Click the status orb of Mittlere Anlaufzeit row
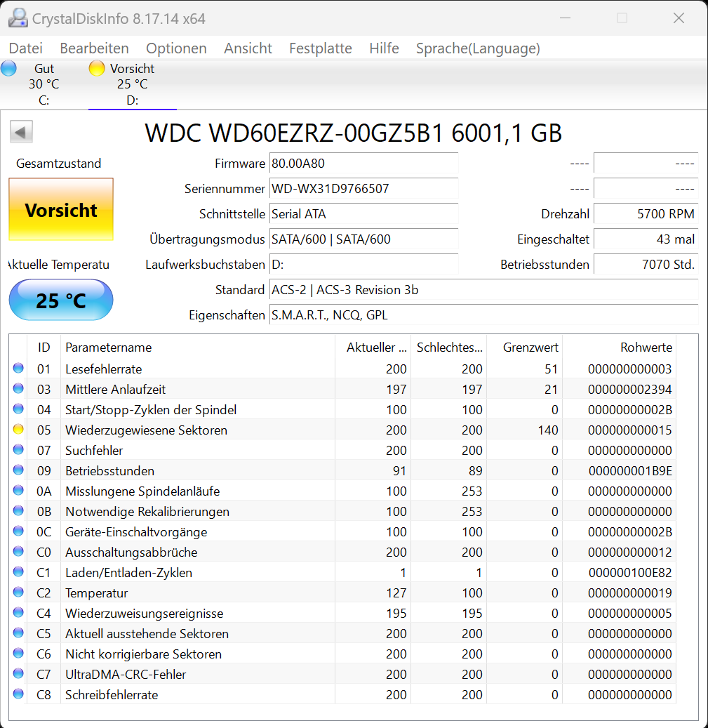708x728 pixels. 18,389
